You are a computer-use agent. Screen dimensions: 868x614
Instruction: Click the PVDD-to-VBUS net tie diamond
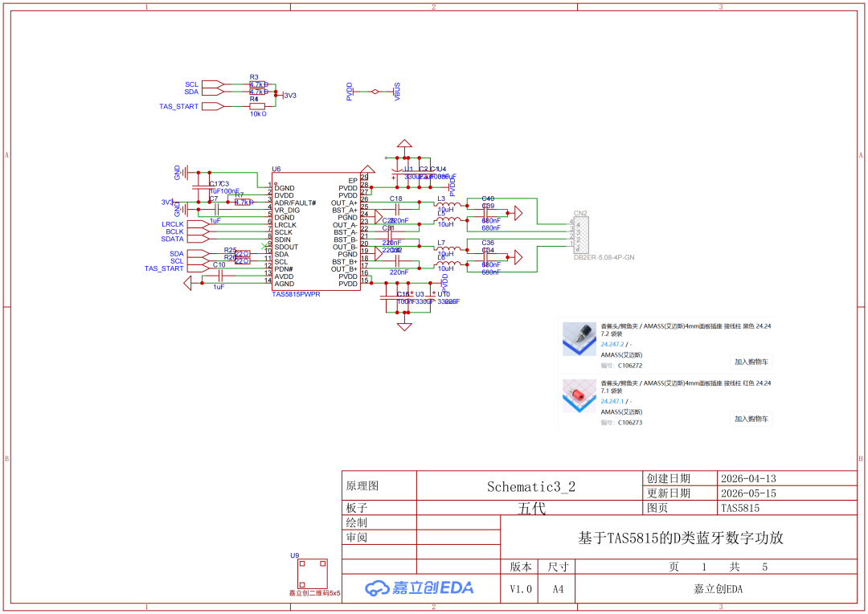(x=375, y=92)
